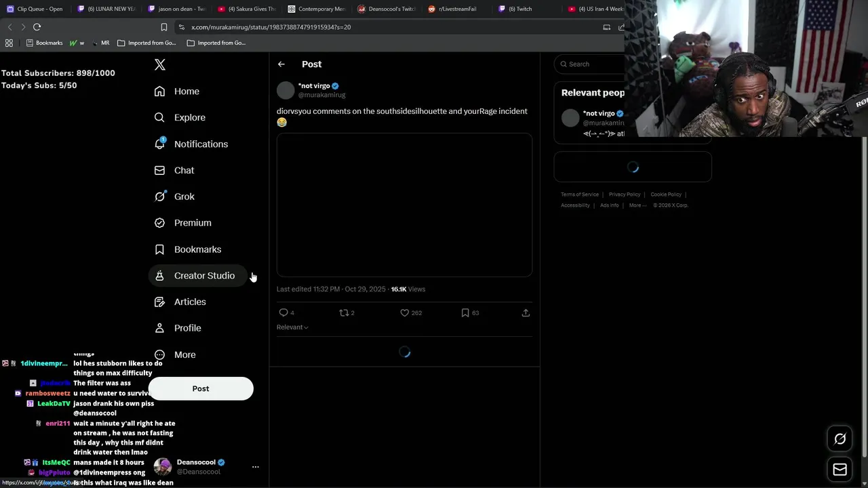This screenshot has width=868, height=488.
Task: Open Home in the X sidebar
Action: coord(176,91)
